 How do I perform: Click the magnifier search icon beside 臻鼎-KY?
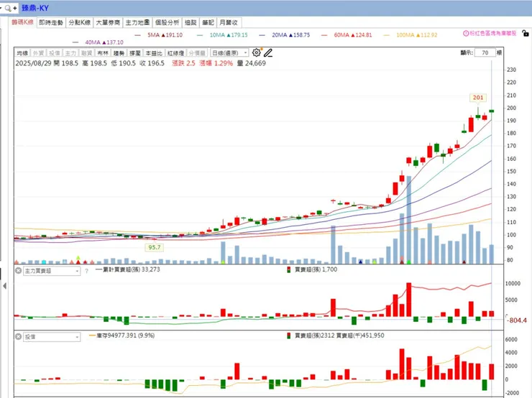coord(8,8)
